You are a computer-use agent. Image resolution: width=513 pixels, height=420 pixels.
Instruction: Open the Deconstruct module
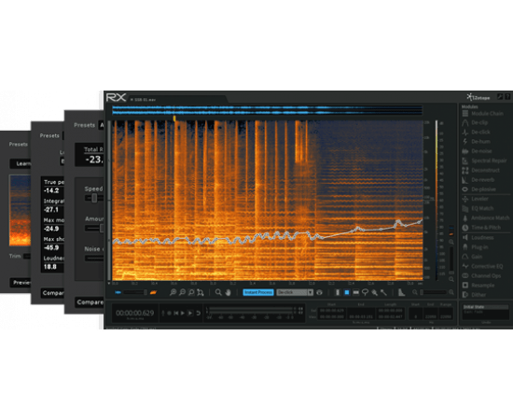point(481,170)
